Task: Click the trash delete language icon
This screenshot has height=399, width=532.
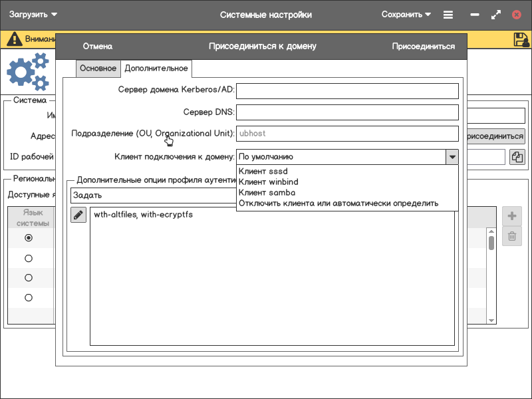Action: pos(512,236)
